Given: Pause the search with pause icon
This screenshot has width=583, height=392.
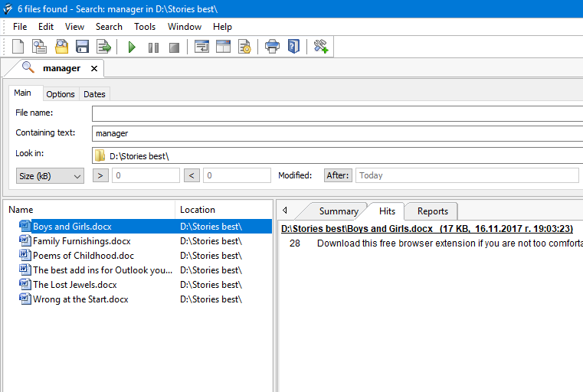Looking at the screenshot, I should point(153,47).
